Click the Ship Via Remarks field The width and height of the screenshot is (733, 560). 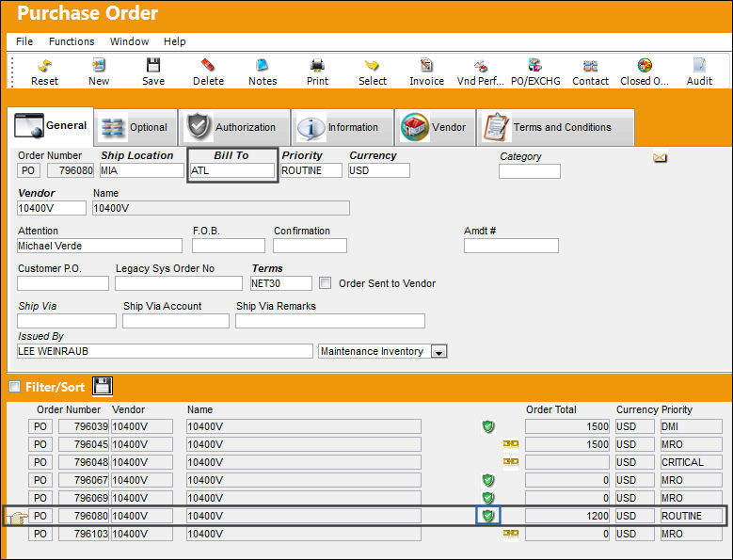(330, 321)
